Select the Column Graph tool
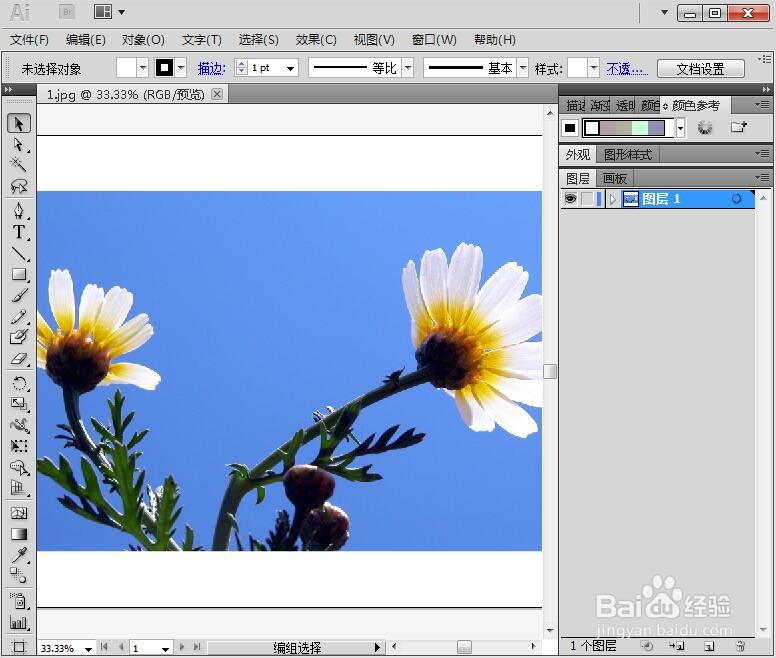This screenshot has width=776, height=658. pyautogui.click(x=19, y=622)
